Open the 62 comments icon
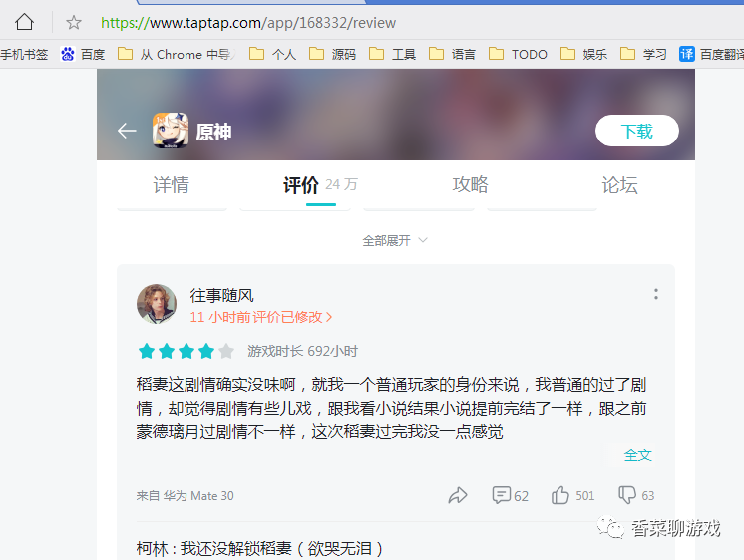Screen dimensions: 744x560 [x=510, y=495]
